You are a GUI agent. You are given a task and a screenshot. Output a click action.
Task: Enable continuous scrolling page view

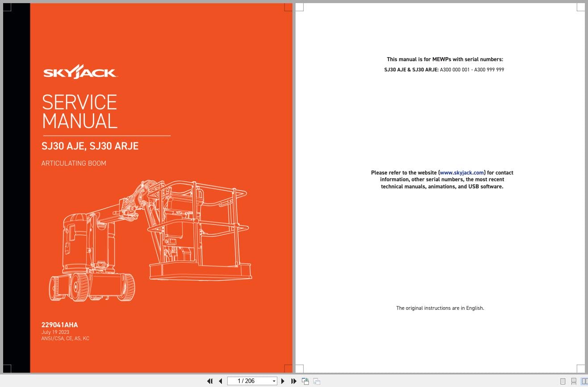[x=574, y=382]
